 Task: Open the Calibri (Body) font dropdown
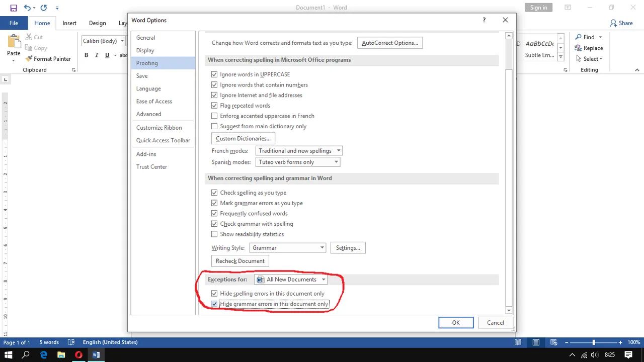122,41
